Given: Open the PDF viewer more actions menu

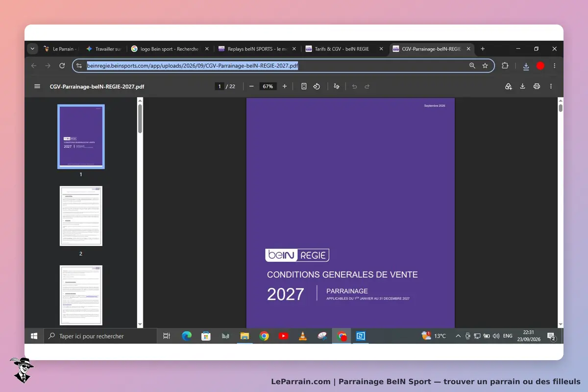Looking at the screenshot, I should pyautogui.click(x=551, y=86).
